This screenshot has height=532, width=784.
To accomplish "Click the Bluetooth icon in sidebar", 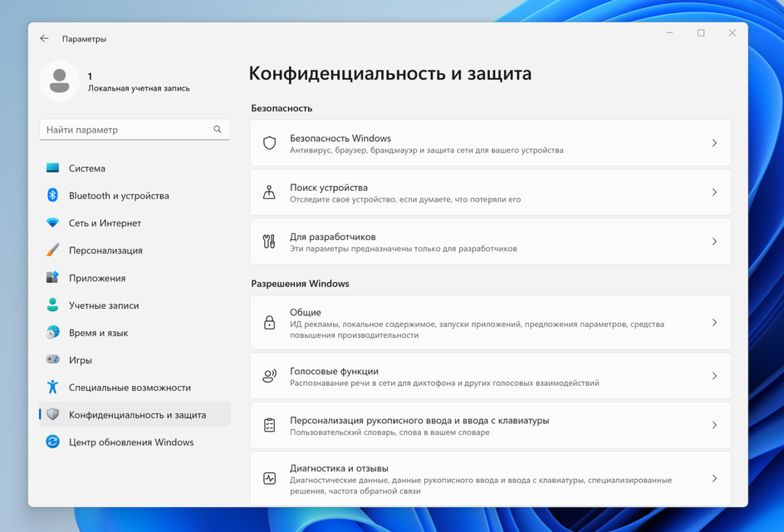I will click(52, 195).
